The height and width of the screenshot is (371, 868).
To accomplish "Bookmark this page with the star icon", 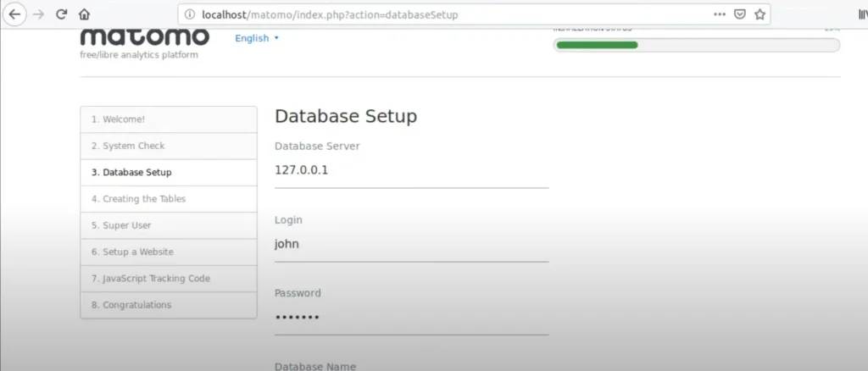I will point(759,15).
